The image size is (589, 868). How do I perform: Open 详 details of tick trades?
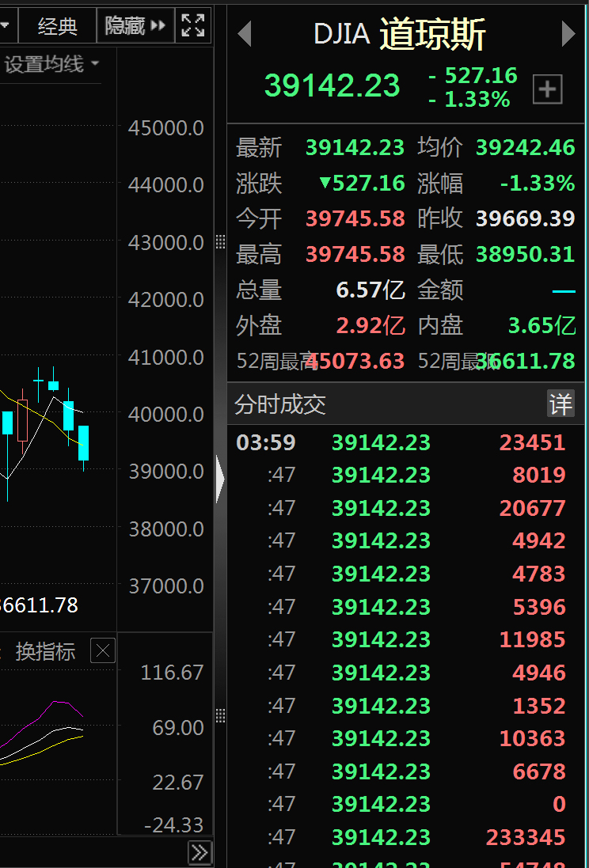[560, 403]
